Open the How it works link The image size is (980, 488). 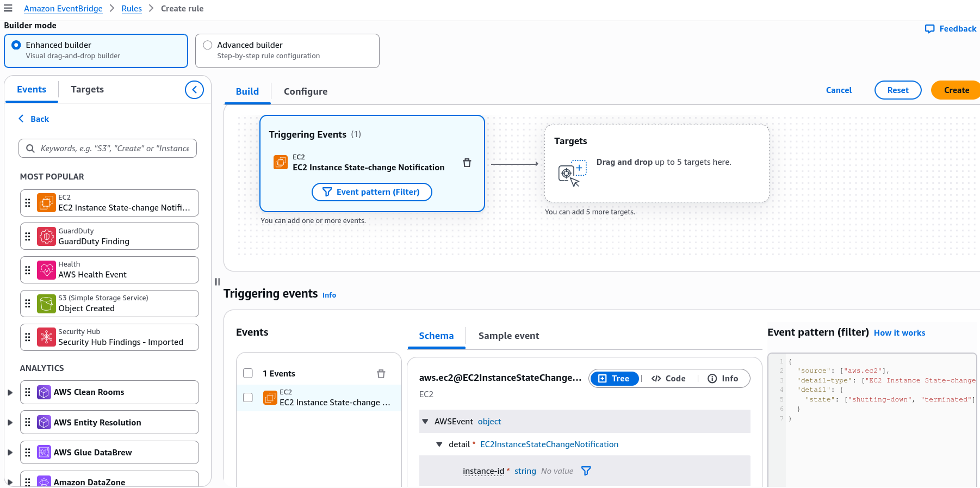[900, 333]
